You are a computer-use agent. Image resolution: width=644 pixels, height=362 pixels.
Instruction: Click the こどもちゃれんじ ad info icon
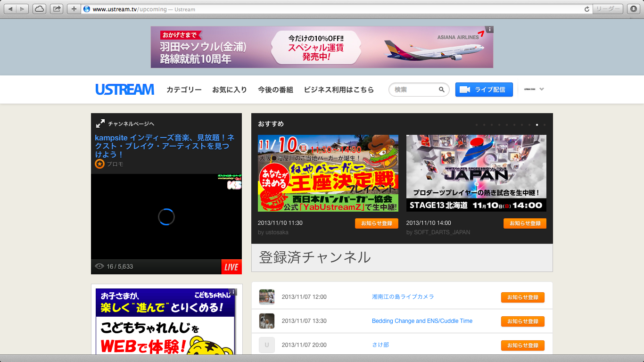232,292
